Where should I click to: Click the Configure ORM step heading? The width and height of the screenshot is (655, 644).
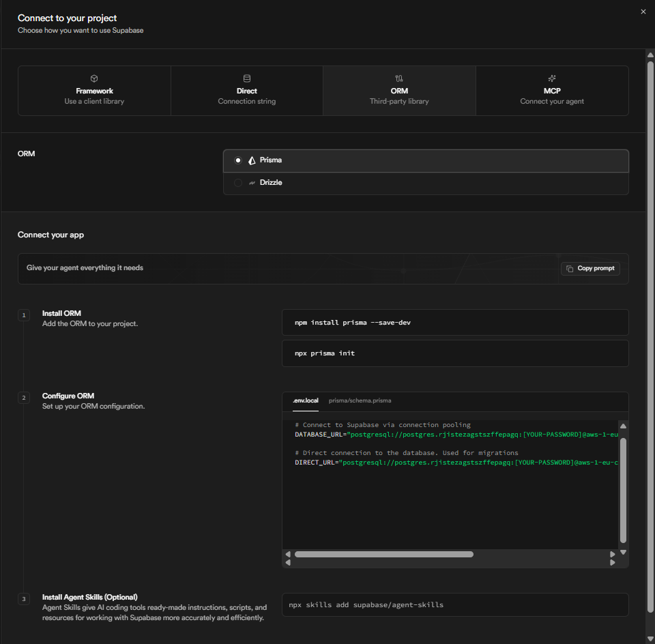coord(68,396)
